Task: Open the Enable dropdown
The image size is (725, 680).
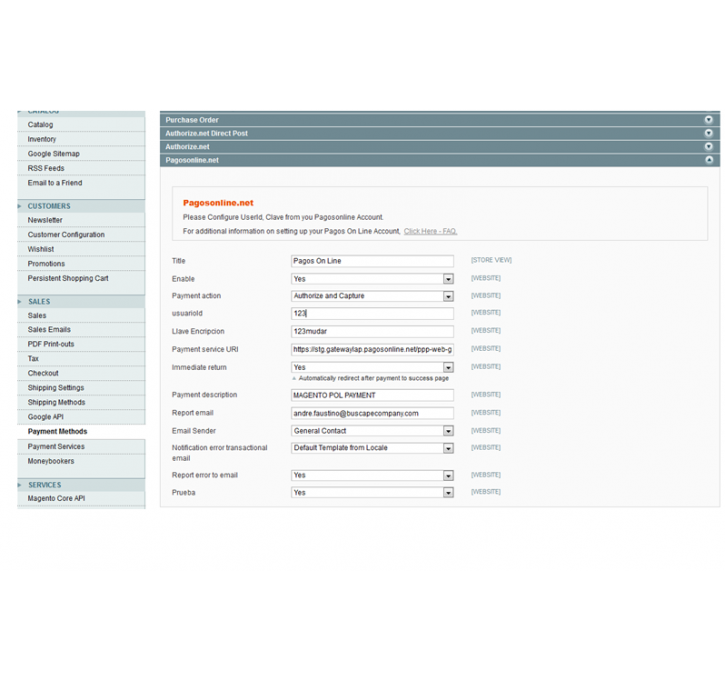Action: [x=372, y=279]
